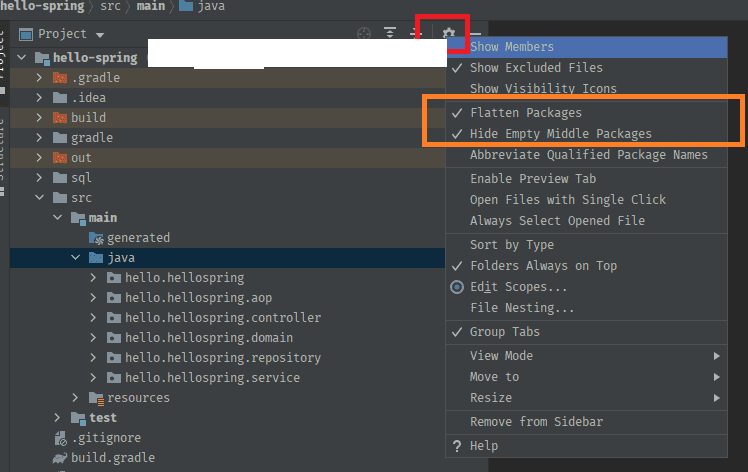
Task: Click the test module folder icon
Action: pos(78,418)
